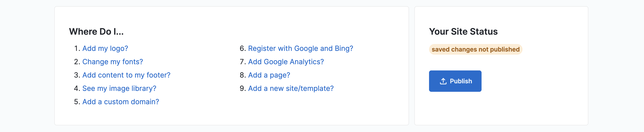644x132 pixels.
Task: Click list number 3 beside the footer link
Action: click(x=77, y=75)
